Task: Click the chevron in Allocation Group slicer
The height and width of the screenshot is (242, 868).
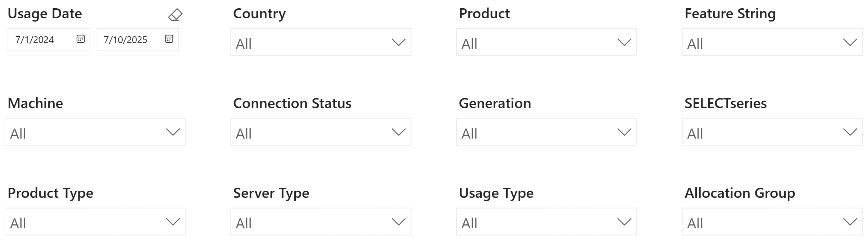Action: coord(850,222)
